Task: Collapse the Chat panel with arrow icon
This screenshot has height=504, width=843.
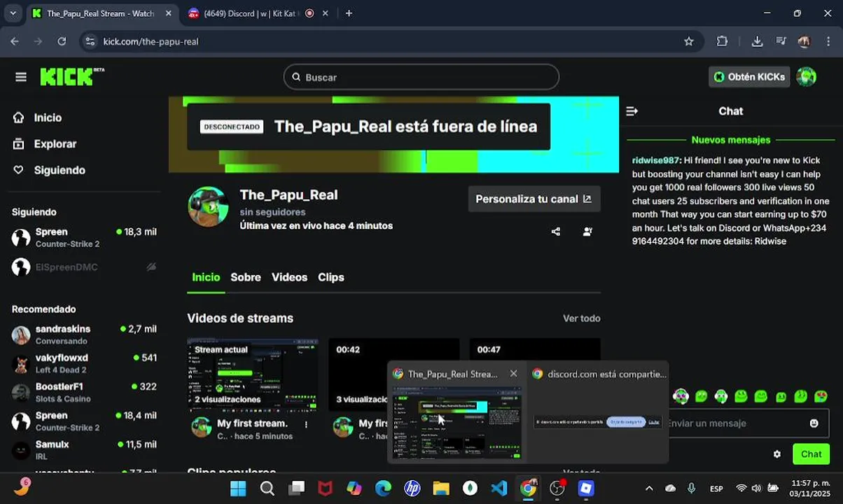Action: tap(632, 111)
